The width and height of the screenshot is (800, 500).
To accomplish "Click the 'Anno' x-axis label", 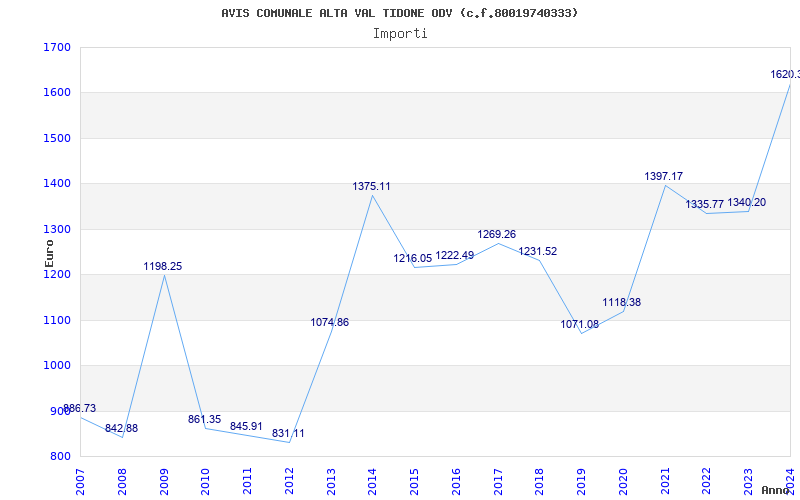I will click(776, 490).
